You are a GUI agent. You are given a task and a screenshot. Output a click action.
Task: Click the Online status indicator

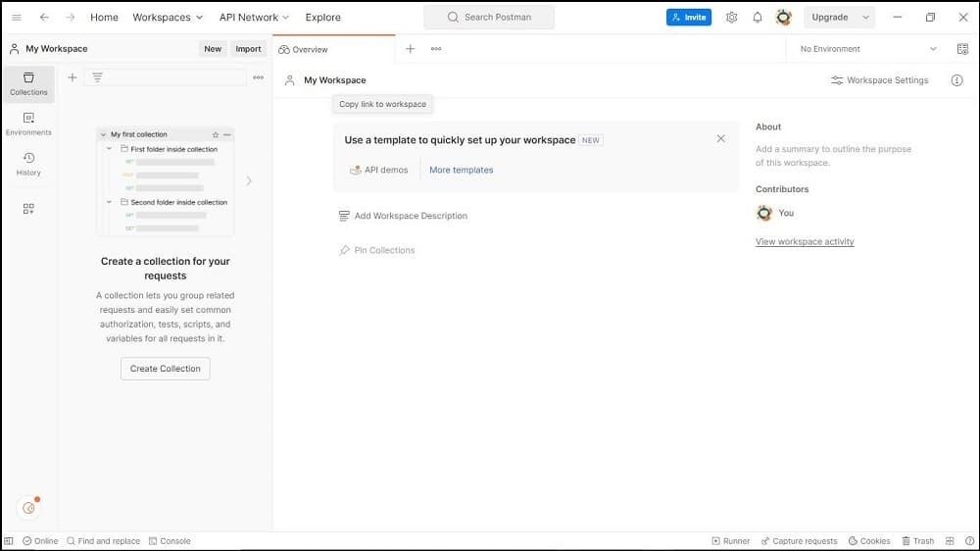click(40, 541)
